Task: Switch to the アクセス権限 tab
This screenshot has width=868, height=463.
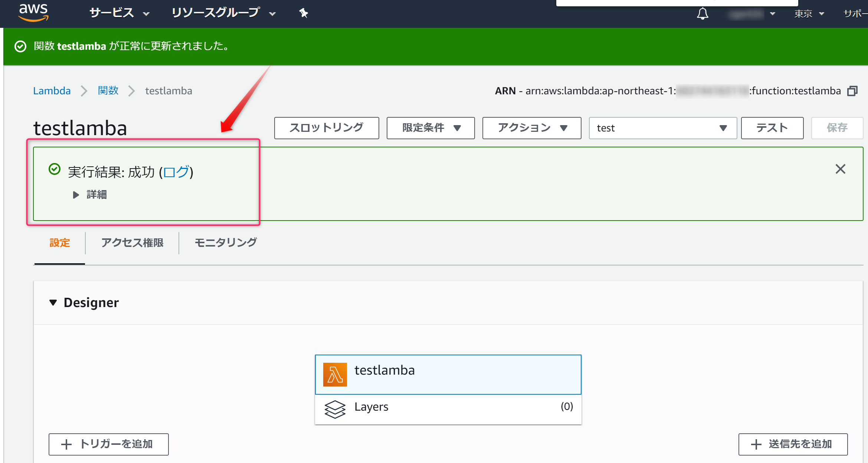Action: [132, 243]
